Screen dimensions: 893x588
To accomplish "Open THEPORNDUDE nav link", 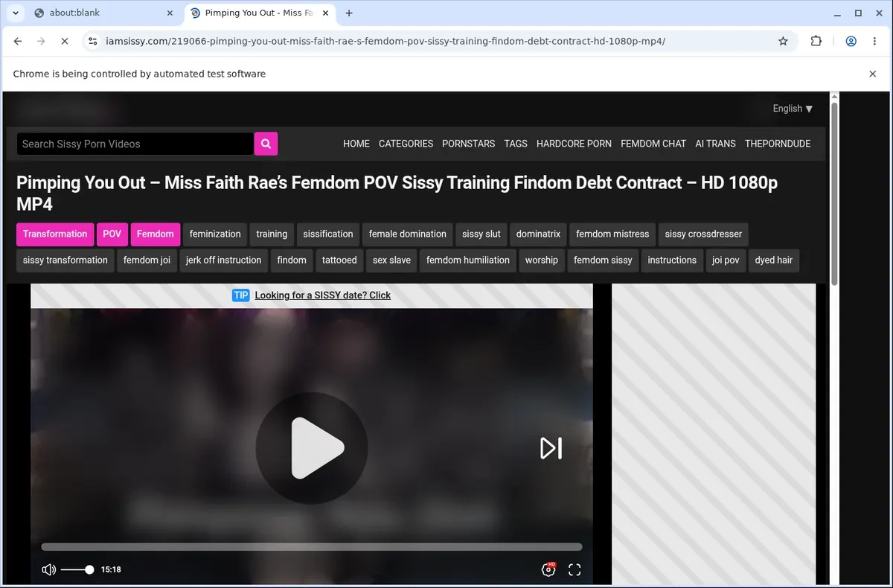I will [778, 144].
